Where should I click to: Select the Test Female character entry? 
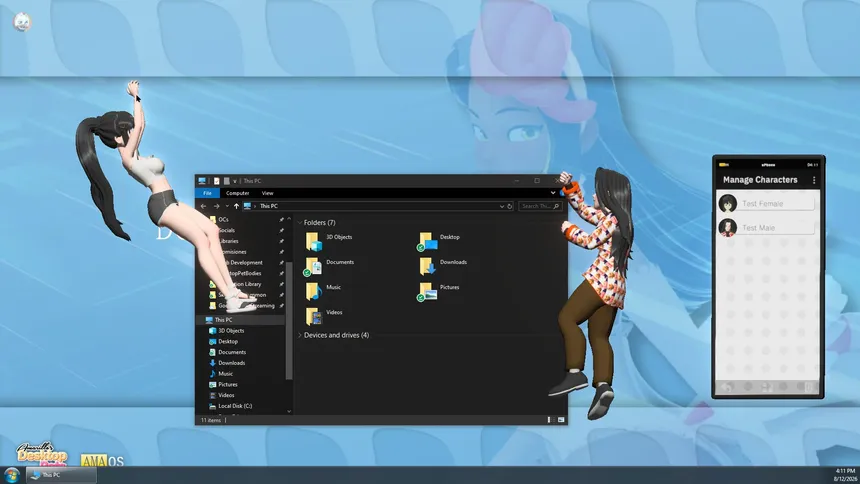coord(767,204)
